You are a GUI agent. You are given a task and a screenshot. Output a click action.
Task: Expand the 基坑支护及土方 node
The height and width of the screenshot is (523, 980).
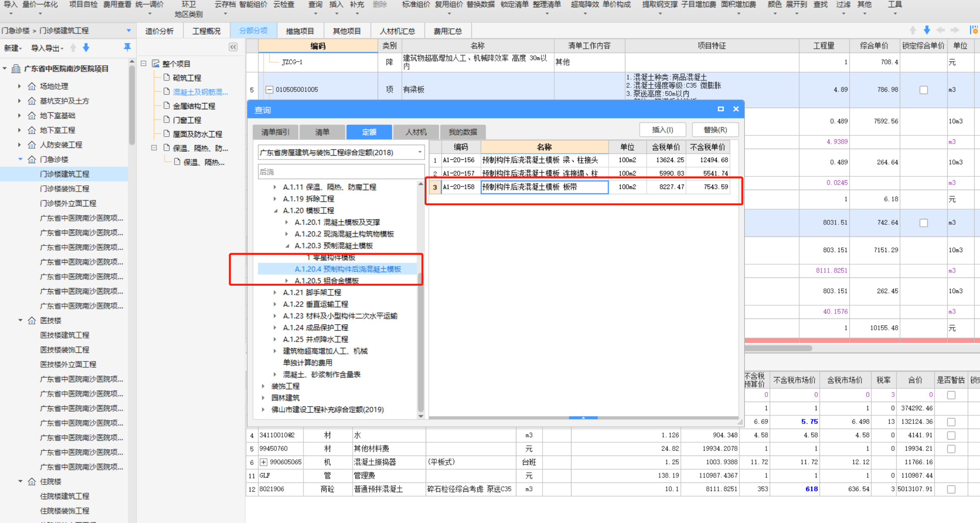[x=19, y=101]
